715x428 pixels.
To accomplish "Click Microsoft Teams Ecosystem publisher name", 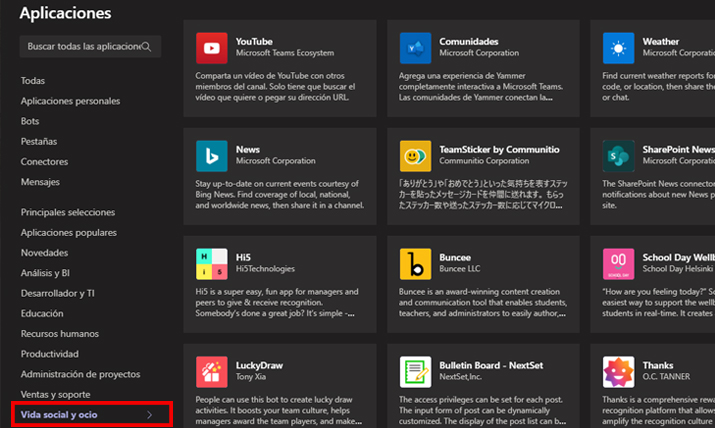I will click(285, 53).
